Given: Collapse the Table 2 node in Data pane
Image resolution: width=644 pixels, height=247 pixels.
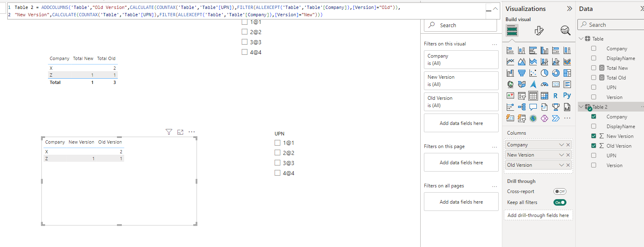Looking at the screenshot, I should [x=581, y=107].
